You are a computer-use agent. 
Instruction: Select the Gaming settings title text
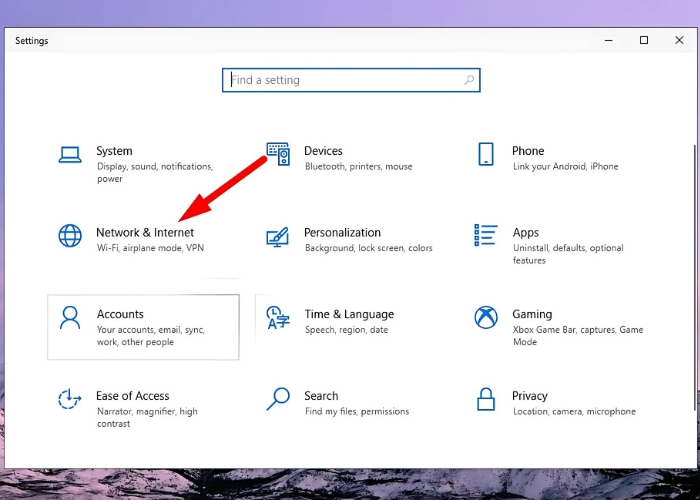[532, 314]
